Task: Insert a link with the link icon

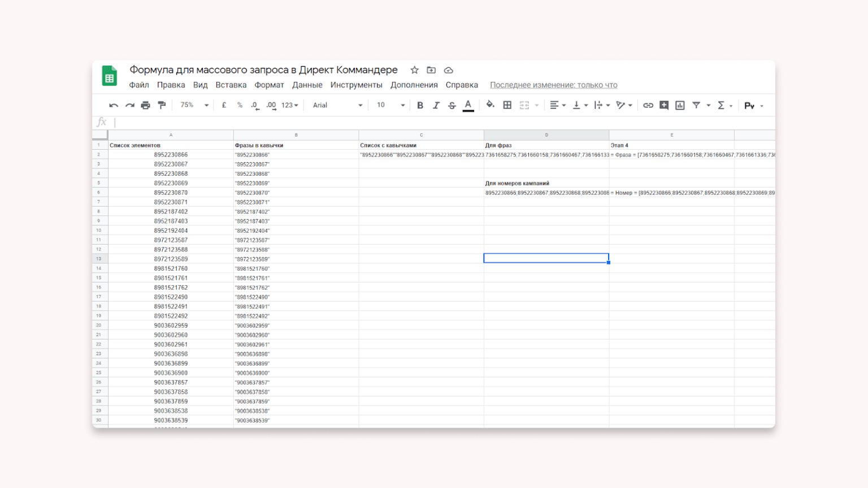Action: click(x=648, y=105)
